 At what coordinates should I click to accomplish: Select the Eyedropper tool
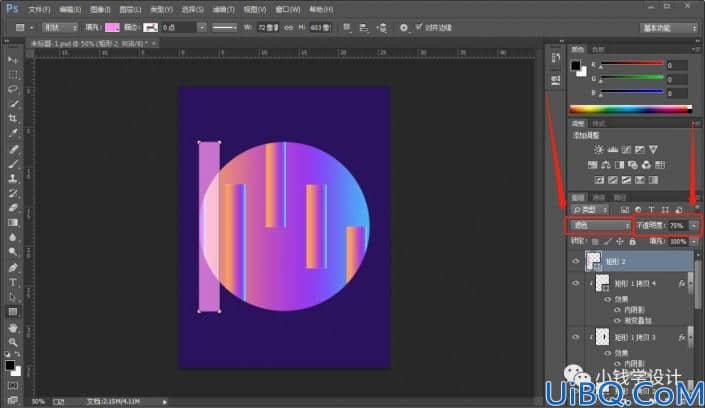[x=13, y=133]
